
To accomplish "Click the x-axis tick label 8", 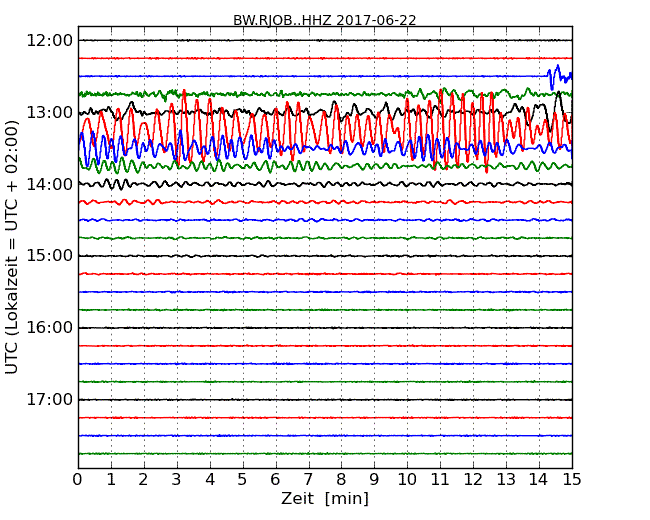I will tap(341, 480).
